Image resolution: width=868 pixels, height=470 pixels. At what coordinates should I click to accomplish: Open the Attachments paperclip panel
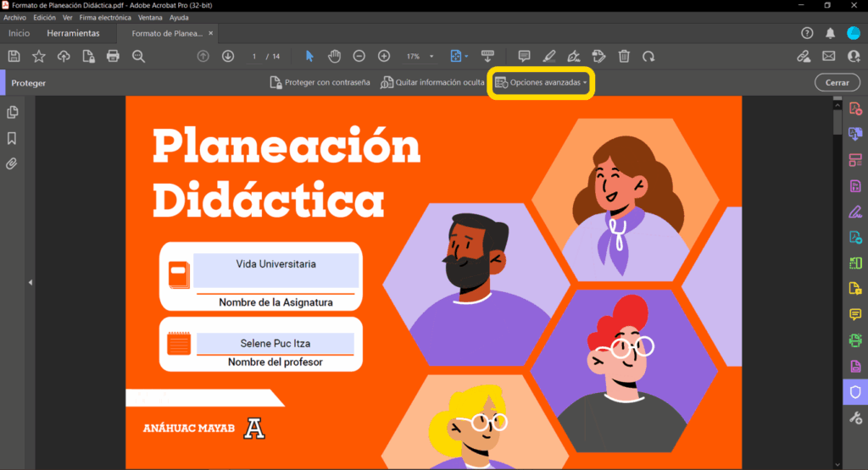12,163
